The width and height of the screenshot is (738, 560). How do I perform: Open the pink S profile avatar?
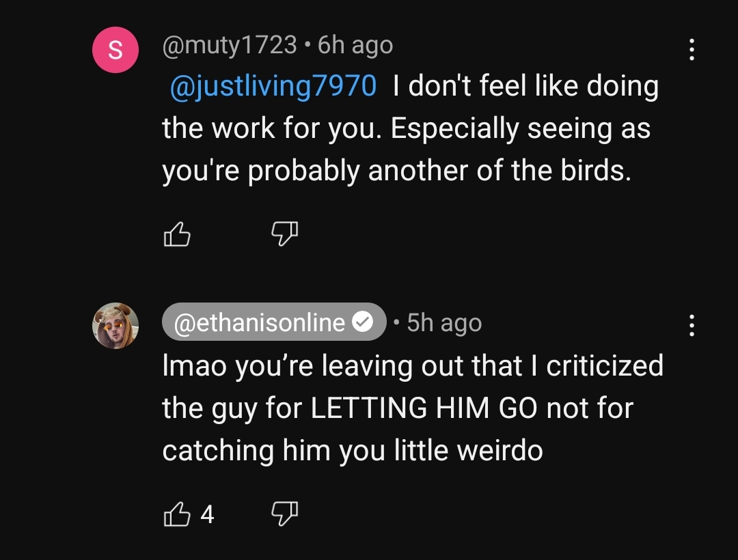(115, 50)
